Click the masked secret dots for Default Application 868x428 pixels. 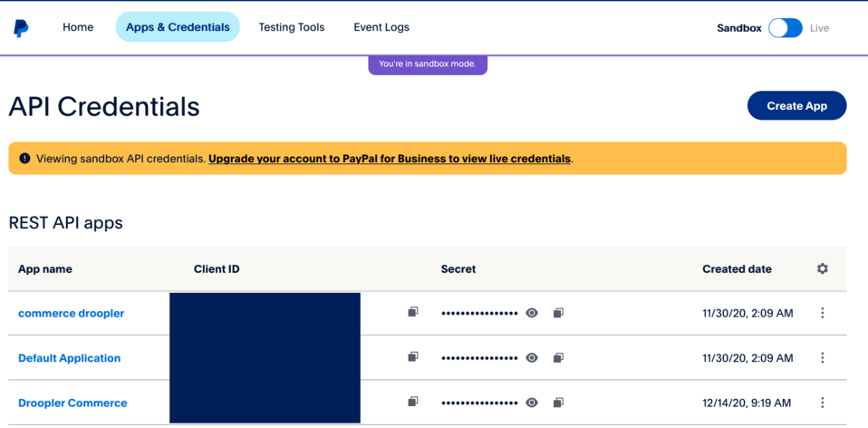click(x=479, y=358)
